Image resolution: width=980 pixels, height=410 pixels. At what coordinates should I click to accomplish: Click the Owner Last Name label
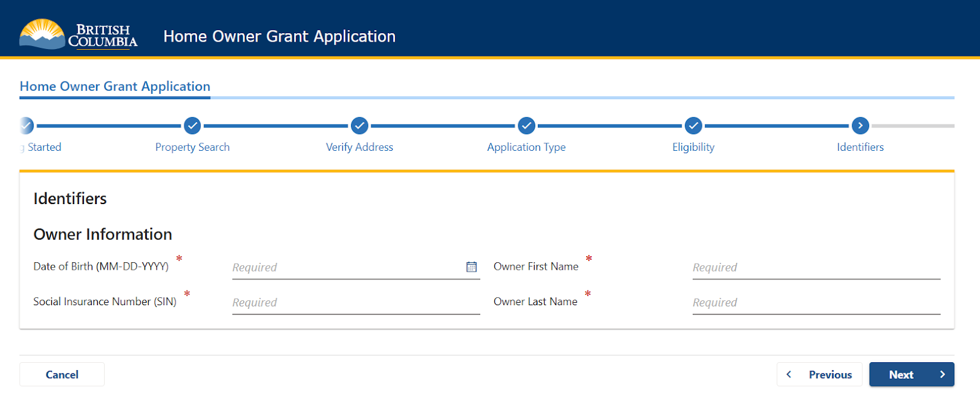(535, 302)
